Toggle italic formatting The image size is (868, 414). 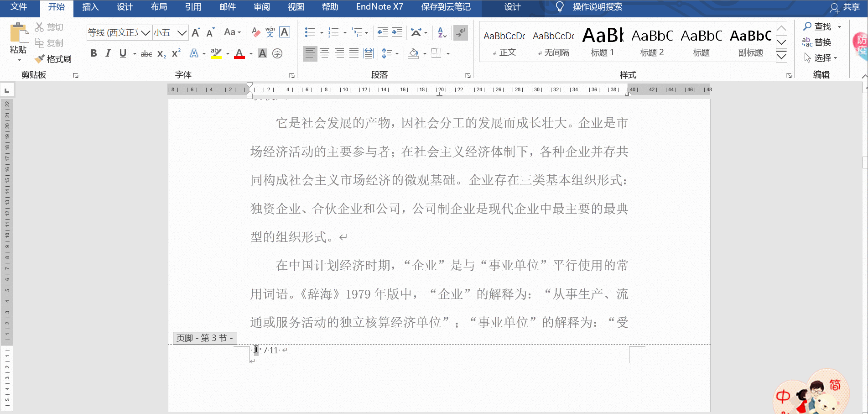click(108, 53)
